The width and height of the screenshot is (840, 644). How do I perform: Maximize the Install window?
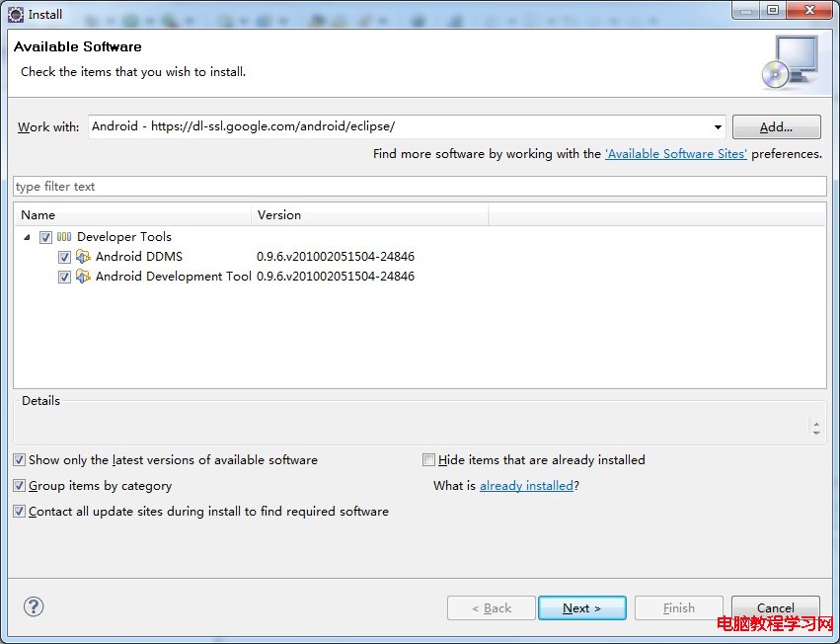pyautogui.click(x=773, y=10)
